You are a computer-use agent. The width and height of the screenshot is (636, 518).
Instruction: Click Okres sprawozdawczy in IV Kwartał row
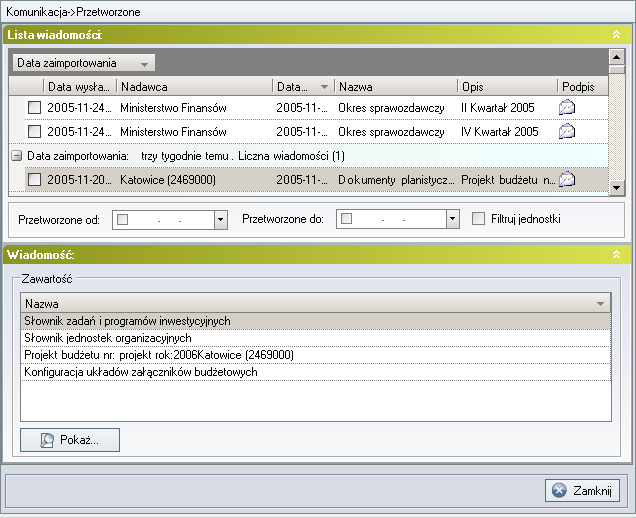pyautogui.click(x=391, y=131)
